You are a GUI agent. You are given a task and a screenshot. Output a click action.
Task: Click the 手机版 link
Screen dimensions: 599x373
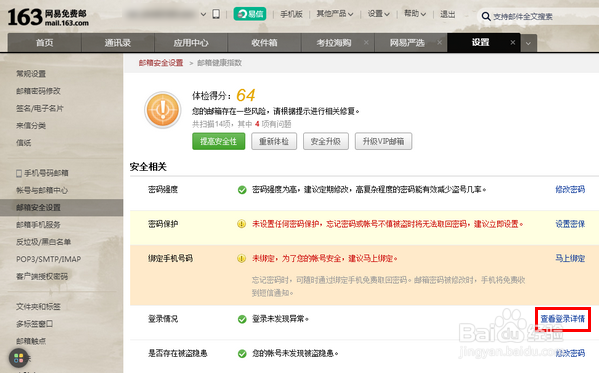pyautogui.click(x=291, y=14)
